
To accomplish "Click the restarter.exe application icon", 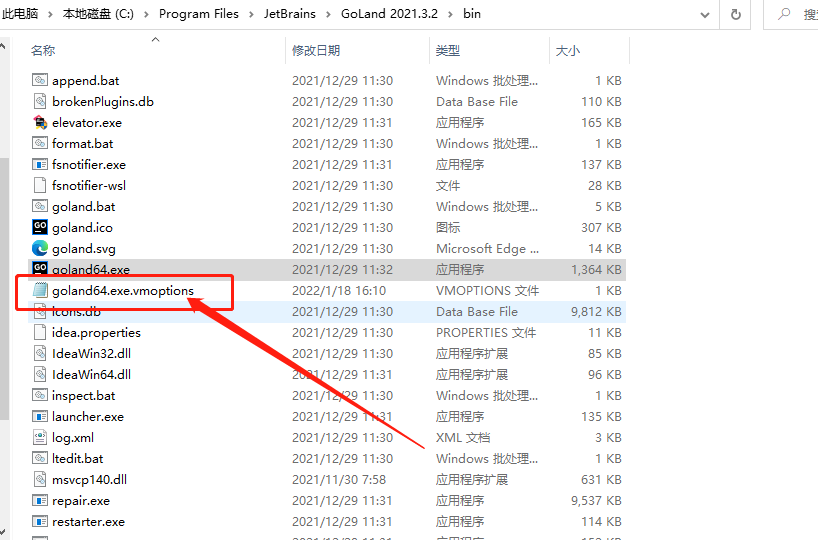I will (40, 521).
